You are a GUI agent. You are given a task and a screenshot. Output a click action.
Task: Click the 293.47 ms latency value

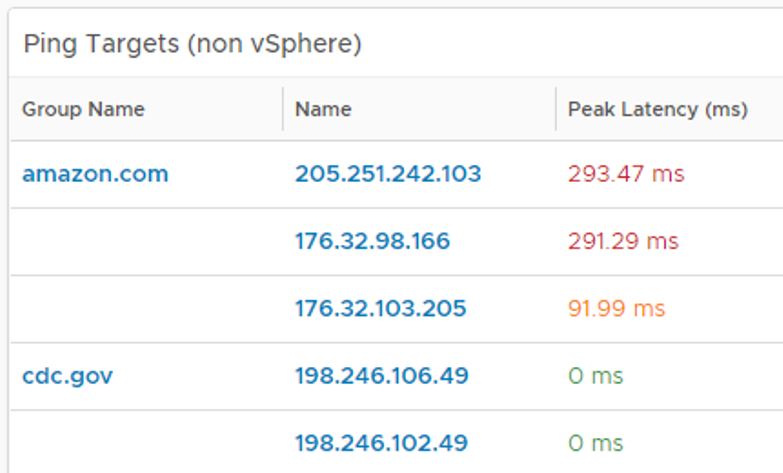(x=625, y=174)
